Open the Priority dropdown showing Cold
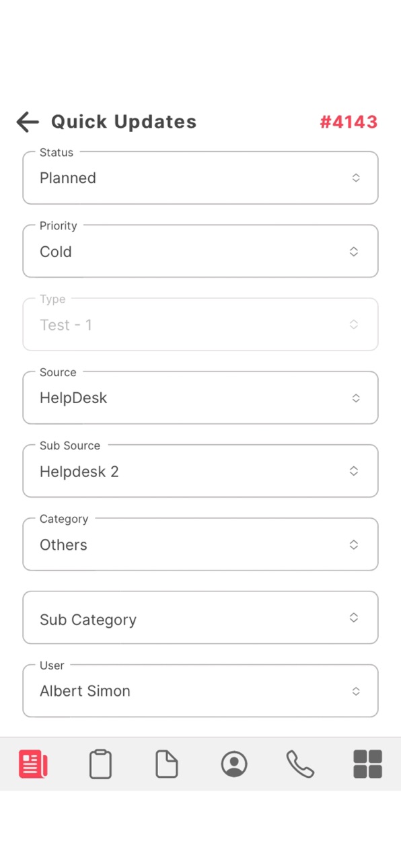 click(200, 251)
